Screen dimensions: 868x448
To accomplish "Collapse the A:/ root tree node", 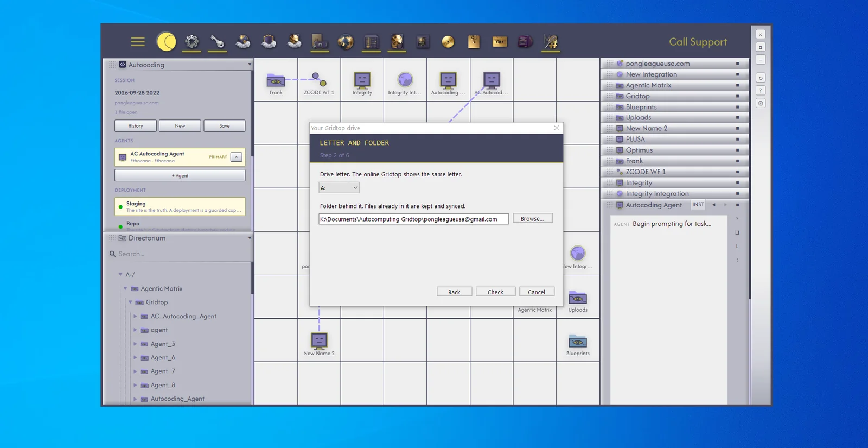I will [x=120, y=274].
